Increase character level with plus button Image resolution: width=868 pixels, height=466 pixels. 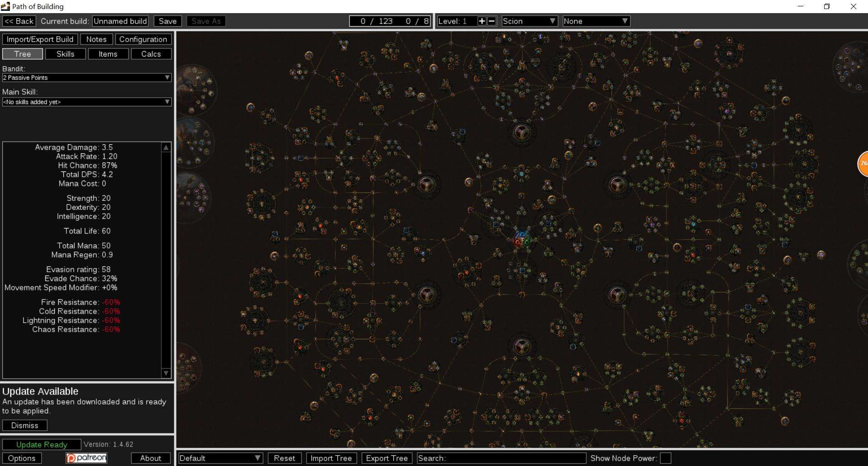click(482, 21)
